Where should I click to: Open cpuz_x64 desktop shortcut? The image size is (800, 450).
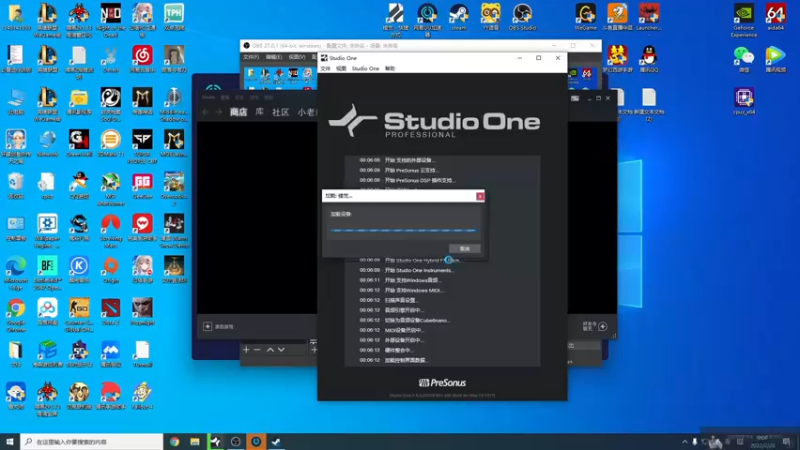744,101
